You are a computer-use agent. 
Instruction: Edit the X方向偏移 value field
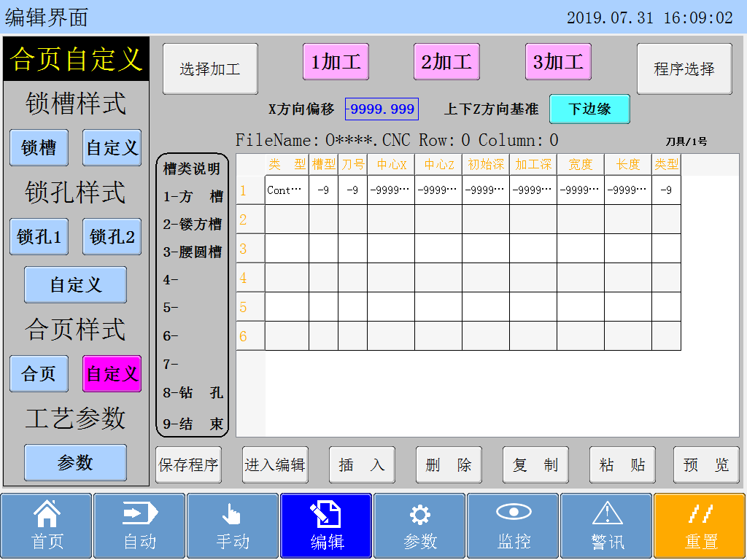(x=382, y=109)
